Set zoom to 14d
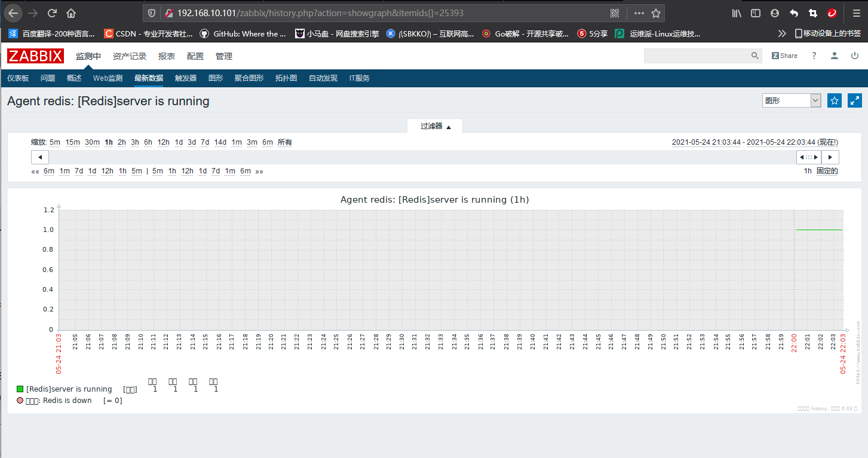The width and height of the screenshot is (868, 458). pos(220,142)
